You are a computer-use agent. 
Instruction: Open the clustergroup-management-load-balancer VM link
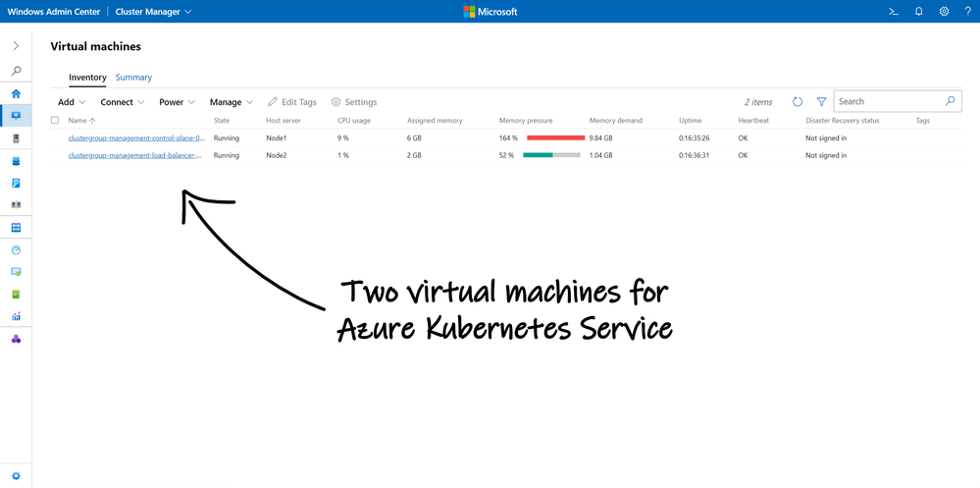[135, 155]
